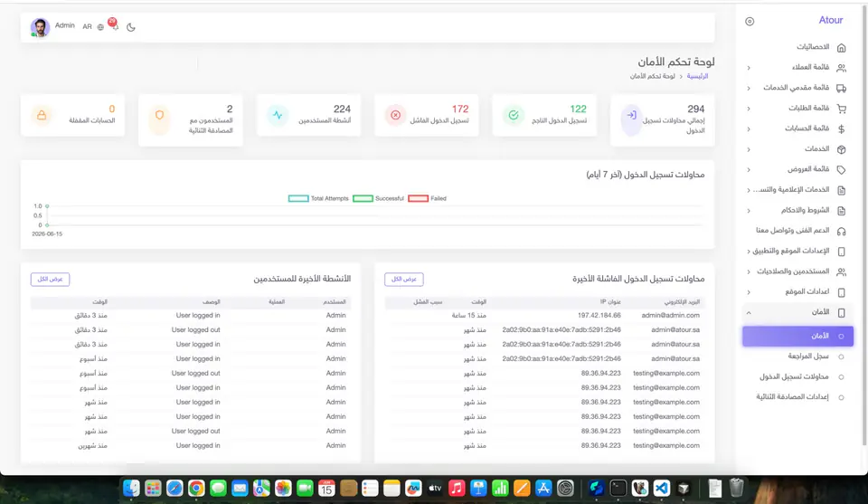Open Google Chrome from the dock
This screenshot has width=868, height=504.
pyautogui.click(x=196, y=488)
